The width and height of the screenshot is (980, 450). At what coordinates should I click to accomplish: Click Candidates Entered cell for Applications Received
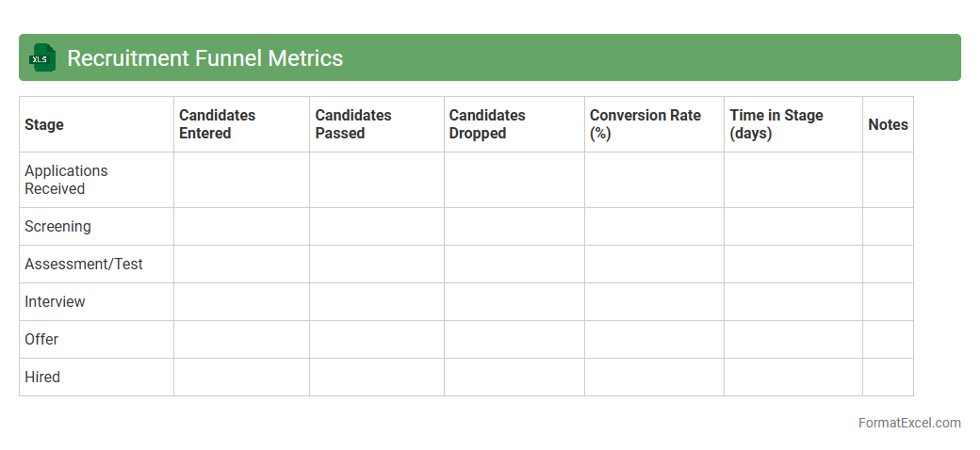pyautogui.click(x=241, y=180)
